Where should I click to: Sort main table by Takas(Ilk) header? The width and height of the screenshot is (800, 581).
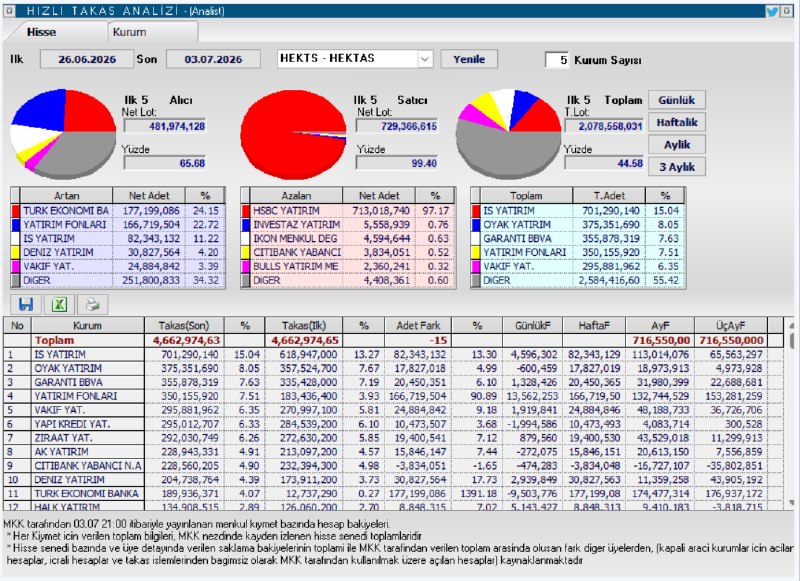304,325
